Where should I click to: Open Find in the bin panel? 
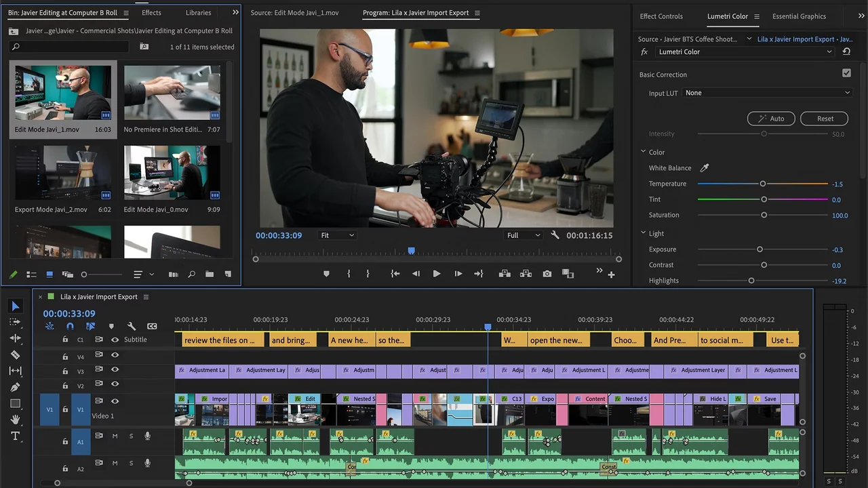tap(192, 274)
